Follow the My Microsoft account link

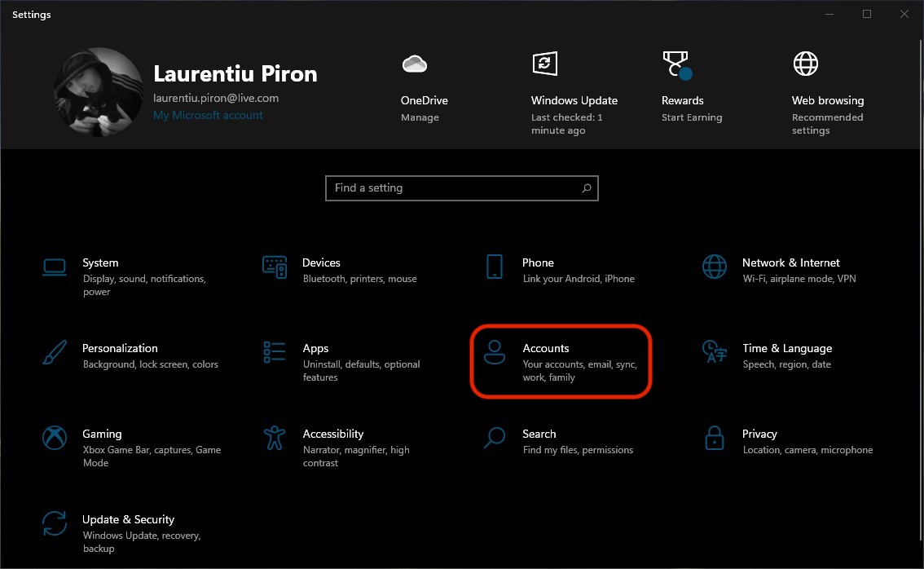pyautogui.click(x=208, y=115)
